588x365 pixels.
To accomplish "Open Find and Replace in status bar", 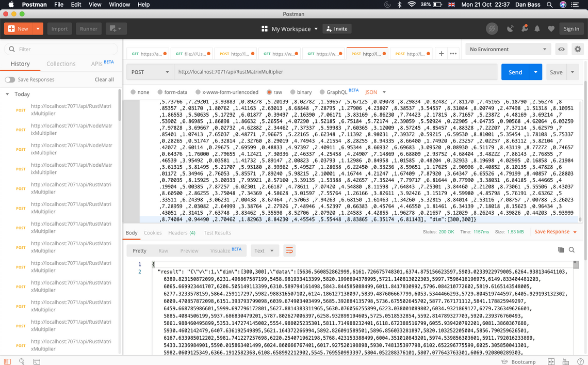I will pyautogui.click(x=22, y=361).
